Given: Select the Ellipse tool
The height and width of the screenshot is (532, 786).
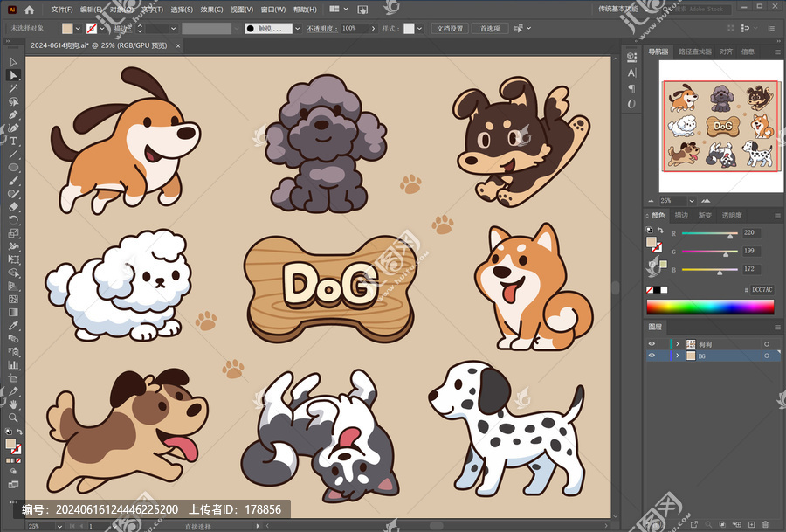Looking at the screenshot, I should click(13, 168).
